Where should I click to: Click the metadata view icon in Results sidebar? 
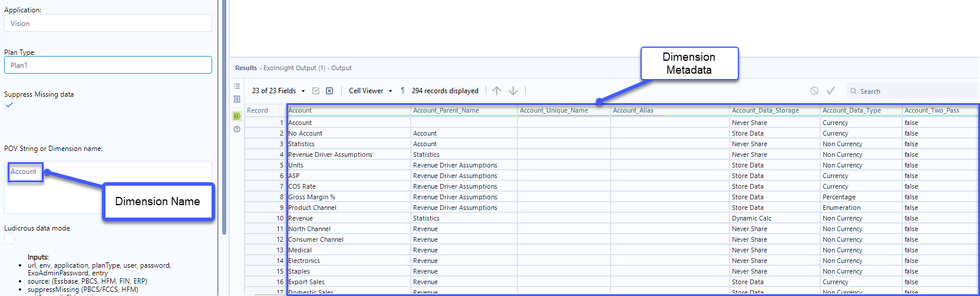237,99
